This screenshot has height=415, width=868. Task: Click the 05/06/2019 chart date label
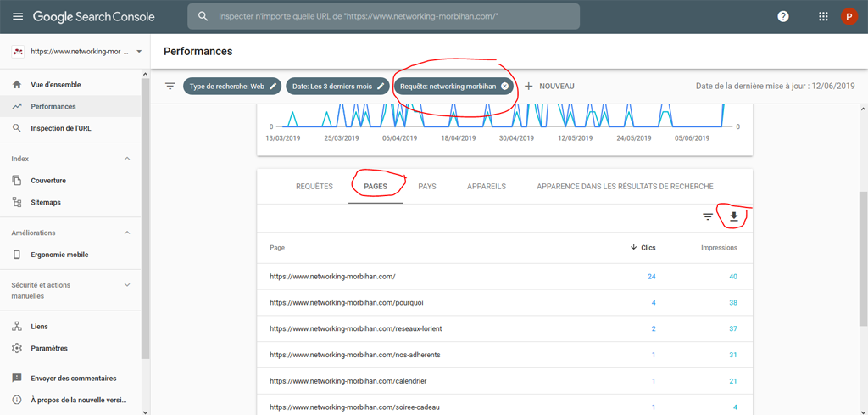coord(692,138)
